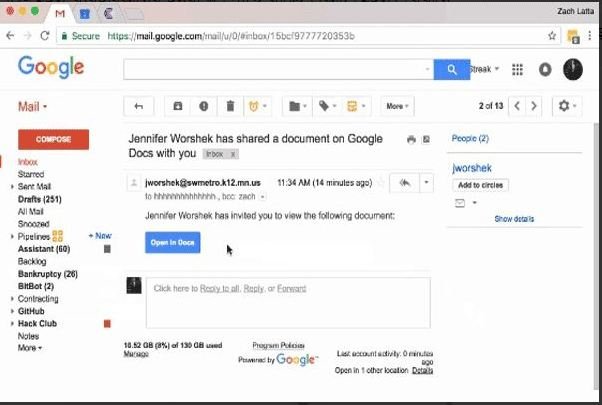Open the More actions dropdown
Screen dimensions: 602x405
click(397, 106)
